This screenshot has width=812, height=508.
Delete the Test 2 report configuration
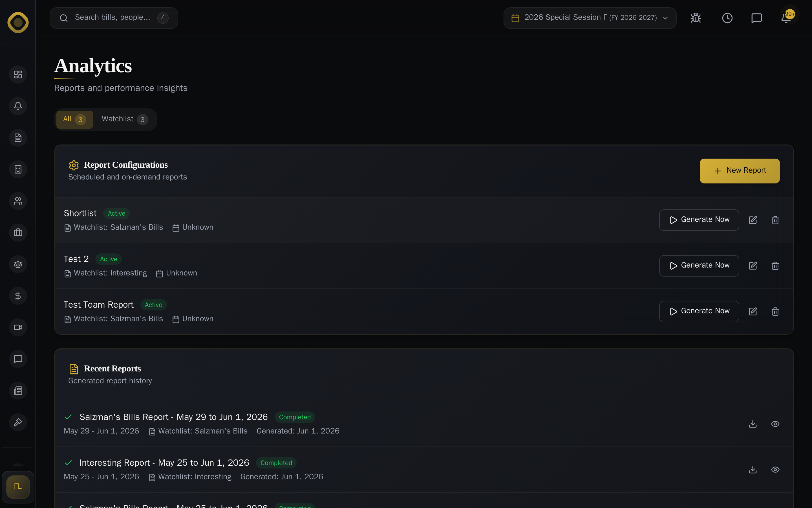775,266
